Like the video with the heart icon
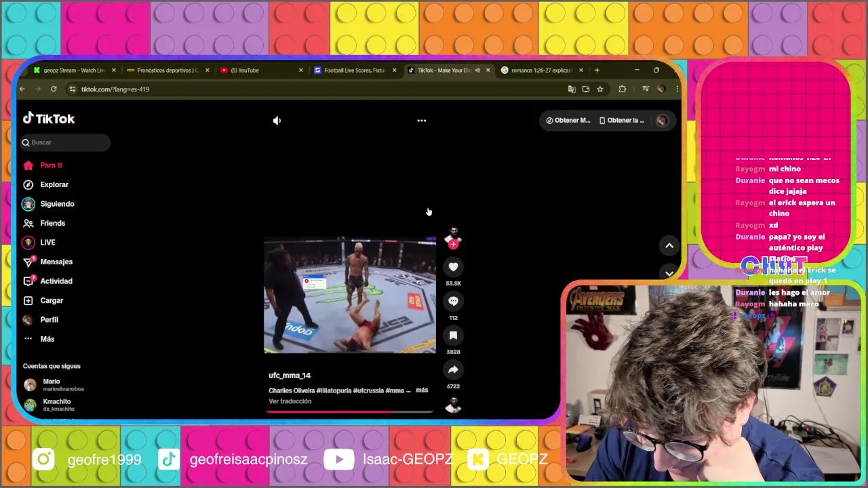This screenshot has height=488, width=868. (x=453, y=267)
